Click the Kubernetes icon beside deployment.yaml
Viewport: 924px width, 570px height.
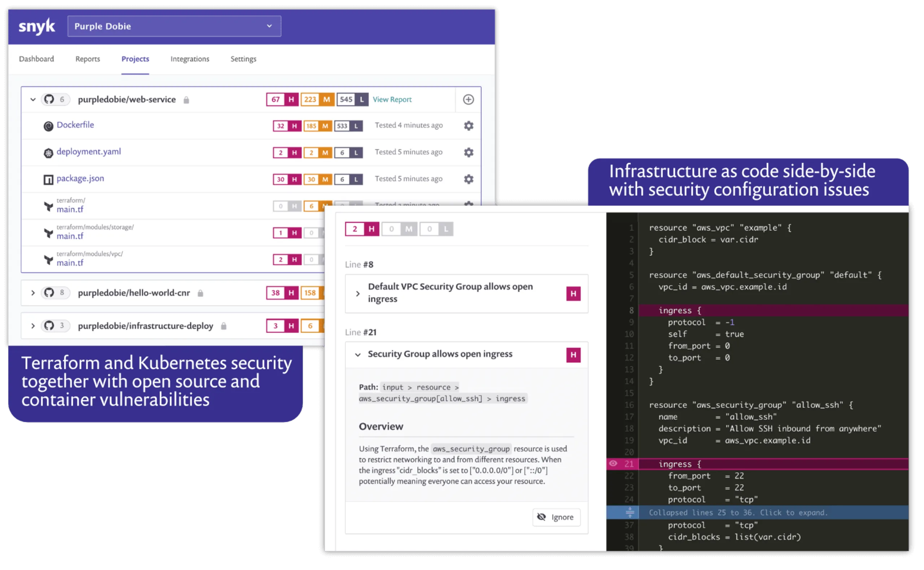[x=48, y=152]
